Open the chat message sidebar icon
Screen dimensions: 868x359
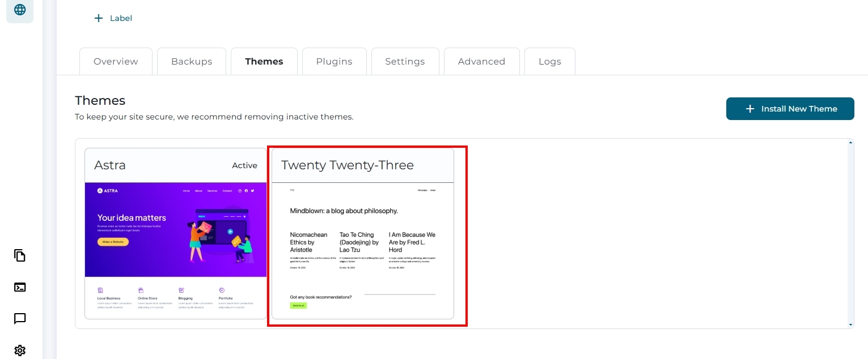tap(20, 319)
